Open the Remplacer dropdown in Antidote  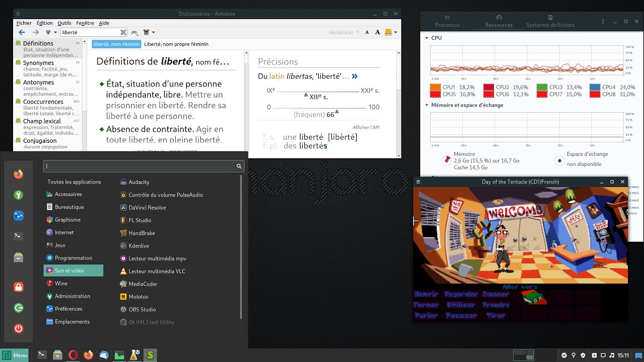point(344,32)
